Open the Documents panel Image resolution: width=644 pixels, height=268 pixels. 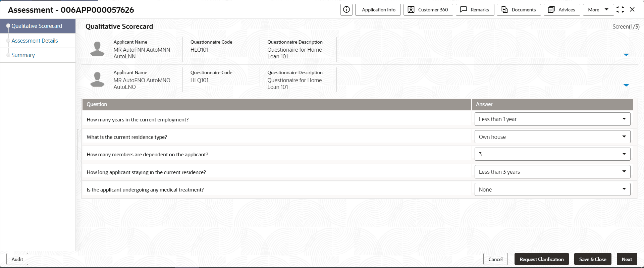[x=519, y=10]
